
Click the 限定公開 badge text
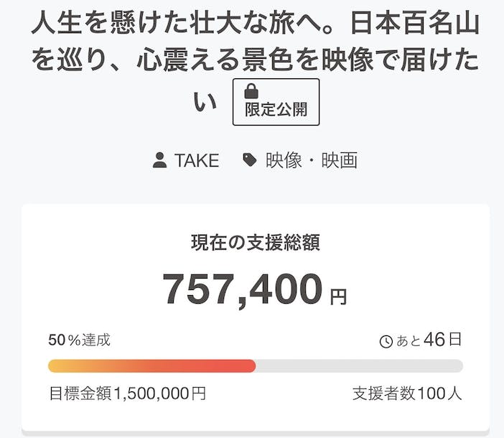point(276,110)
